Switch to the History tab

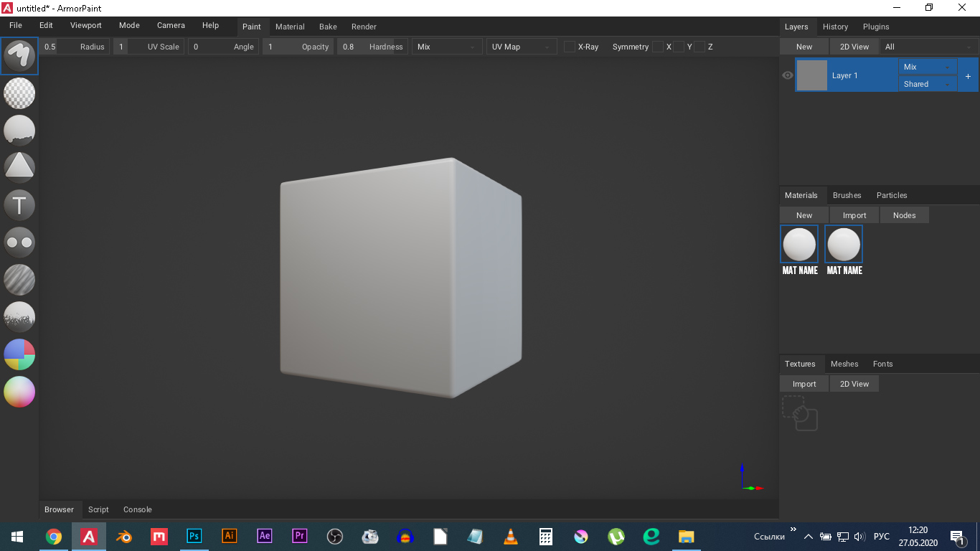(835, 27)
